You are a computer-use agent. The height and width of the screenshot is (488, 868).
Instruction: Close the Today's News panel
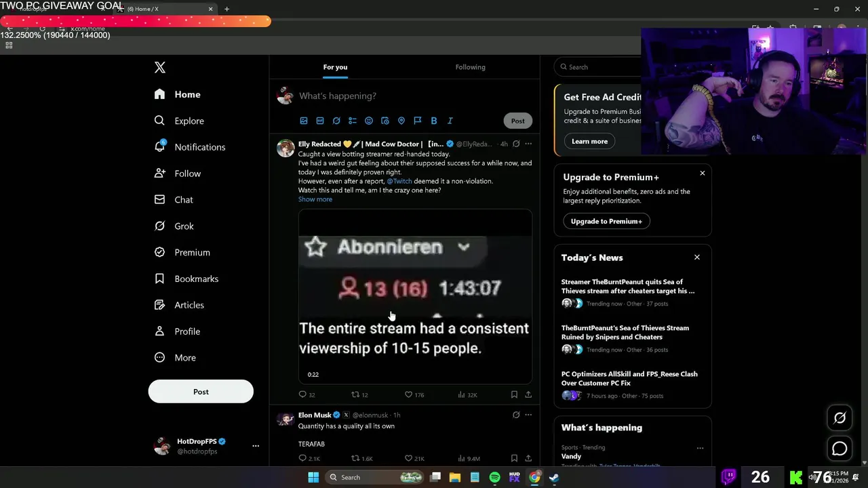(x=696, y=258)
